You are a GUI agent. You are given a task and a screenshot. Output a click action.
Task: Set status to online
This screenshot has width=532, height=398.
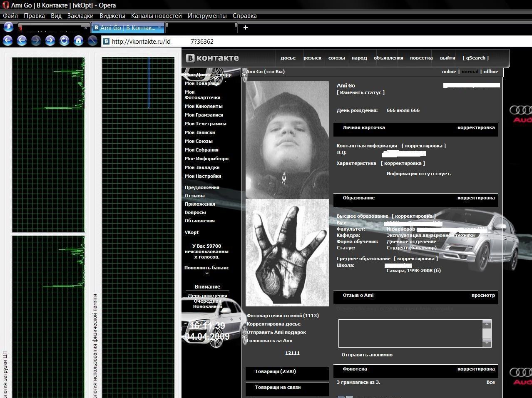[449, 72]
